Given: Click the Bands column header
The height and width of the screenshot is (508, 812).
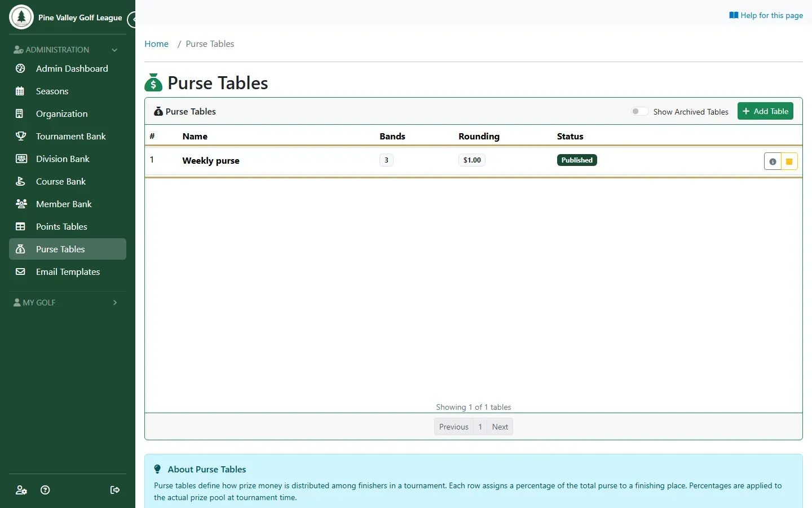Looking at the screenshot, I should [x=392, y=137].
